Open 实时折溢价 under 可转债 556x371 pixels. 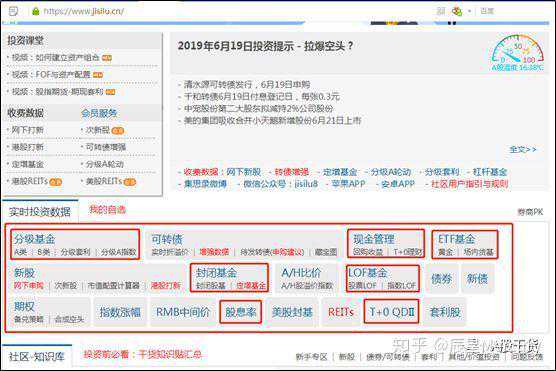[170, 252]
